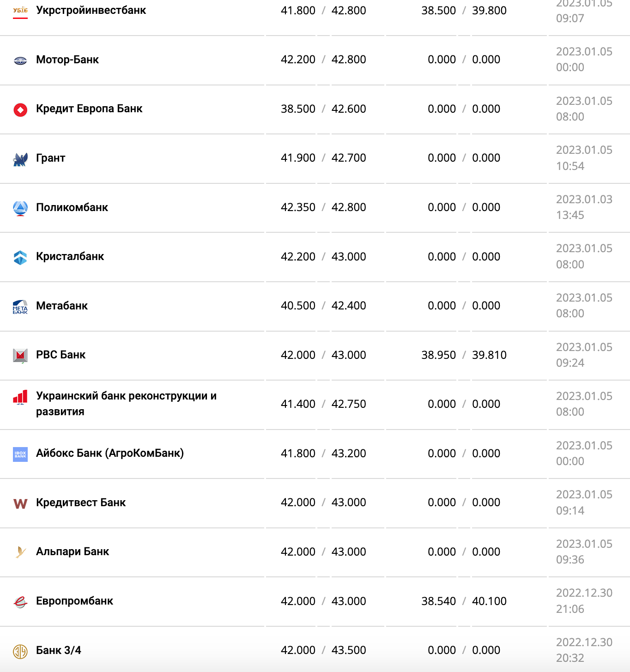This screenshot has width=630, height=672.
Task: Click the Кредитвест Банк W logo
Action: tap(20, 503)
